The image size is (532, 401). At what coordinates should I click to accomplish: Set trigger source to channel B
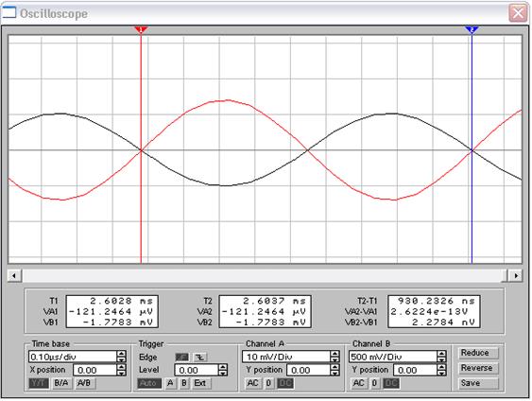[x=184, y=383]
